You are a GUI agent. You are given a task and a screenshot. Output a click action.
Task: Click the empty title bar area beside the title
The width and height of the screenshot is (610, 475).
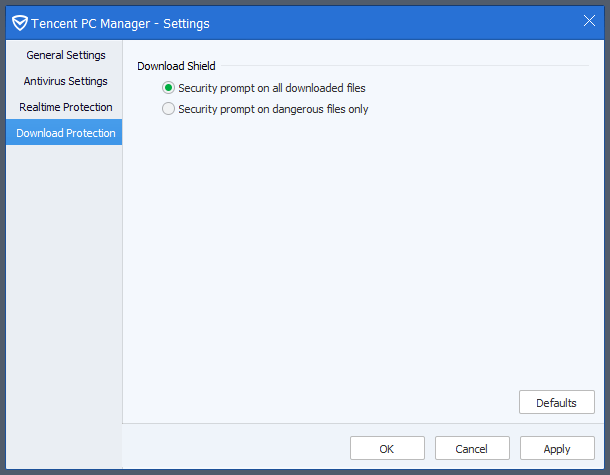400,22
